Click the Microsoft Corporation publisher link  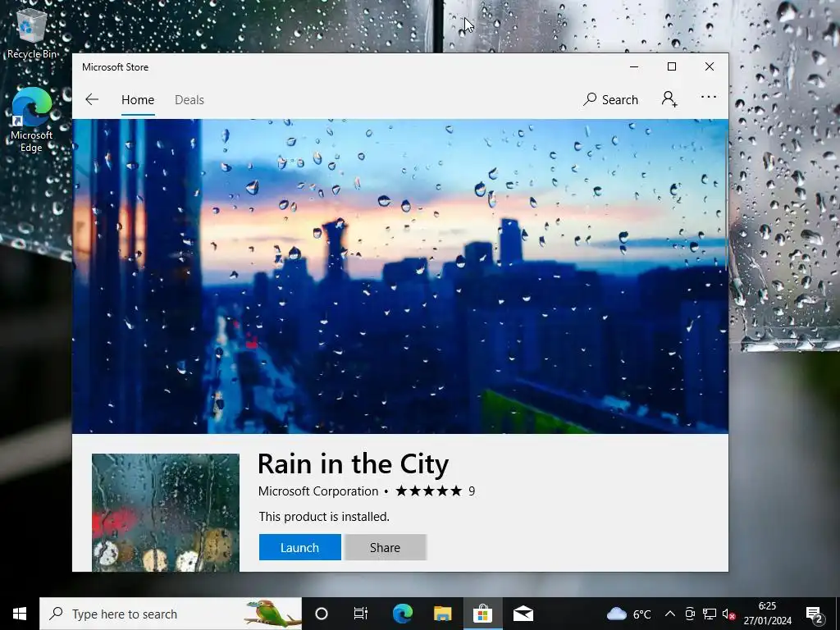[318, 491]
